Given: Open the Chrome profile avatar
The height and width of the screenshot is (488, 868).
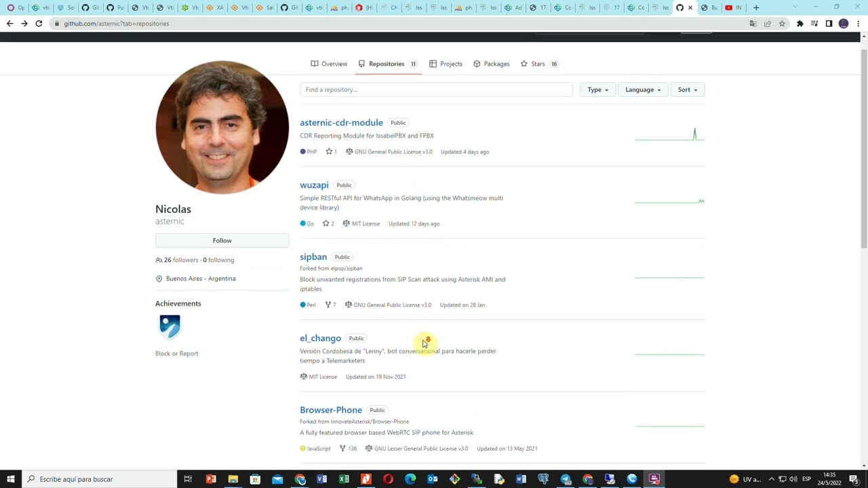Looking at the screenshot, I should click(x=844, y=24).
